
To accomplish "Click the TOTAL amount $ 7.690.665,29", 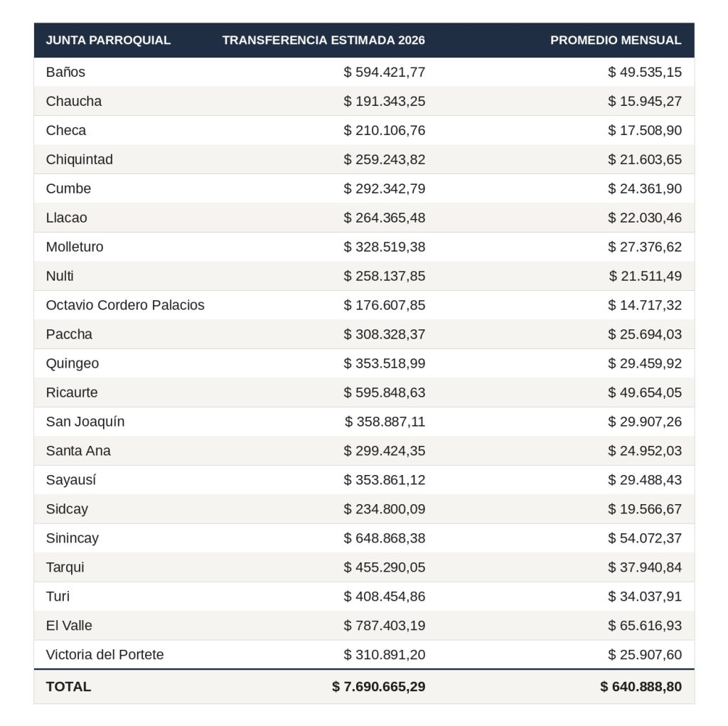I will pyautogui.click(x=378, y=686).
